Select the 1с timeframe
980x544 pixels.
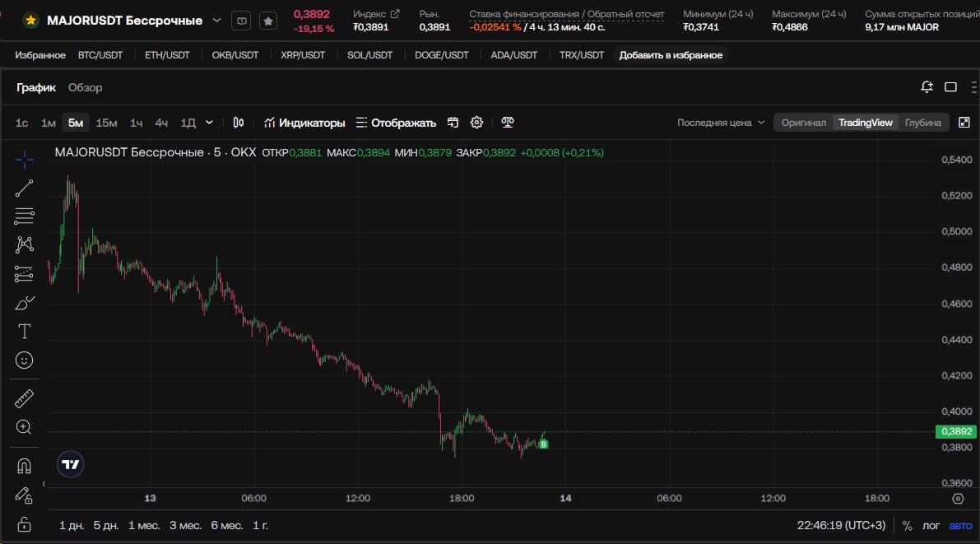click(x=22, y=123)
